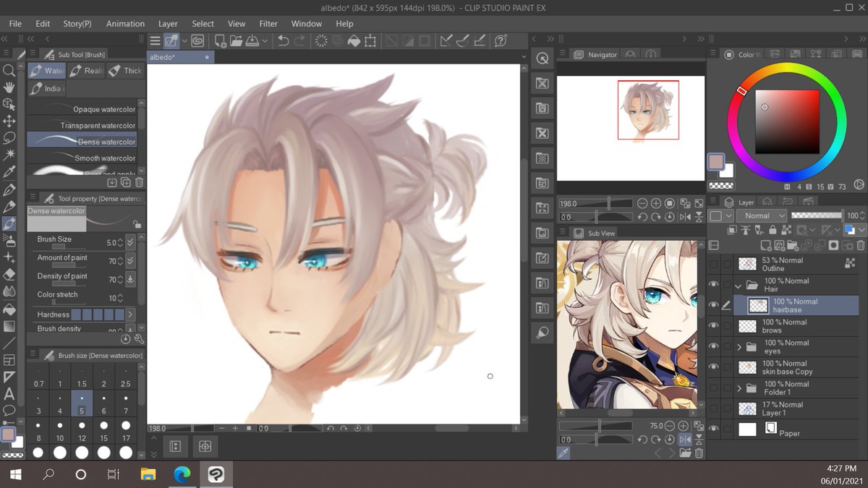The width and height of the screenshot is (868, 488).
Task: Click the Fill bucket icon in command bar
Action: point(354,41)
